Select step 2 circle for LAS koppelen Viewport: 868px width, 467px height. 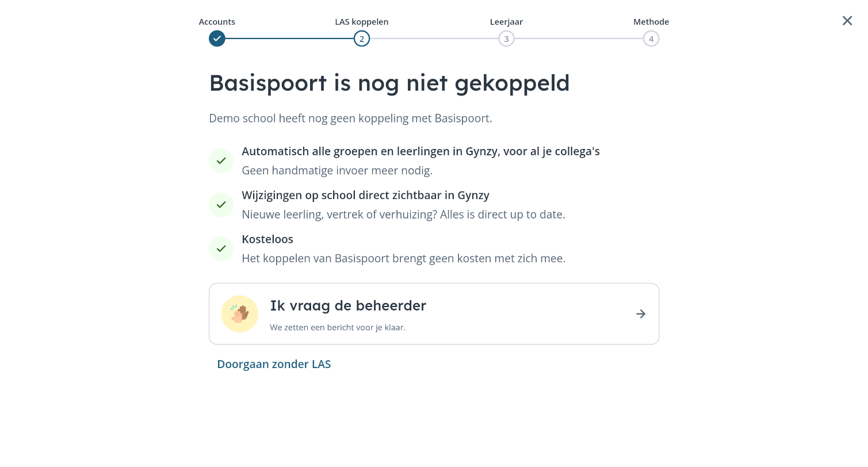point(362,39)
